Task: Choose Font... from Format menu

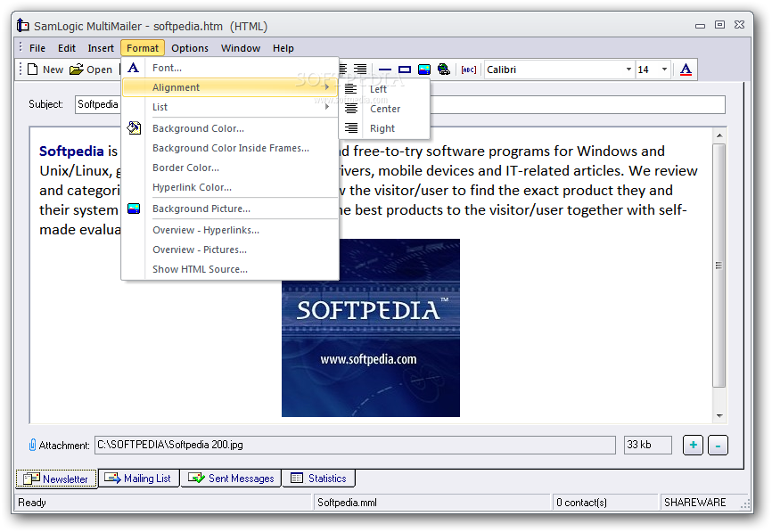Action: pos(230,68)
